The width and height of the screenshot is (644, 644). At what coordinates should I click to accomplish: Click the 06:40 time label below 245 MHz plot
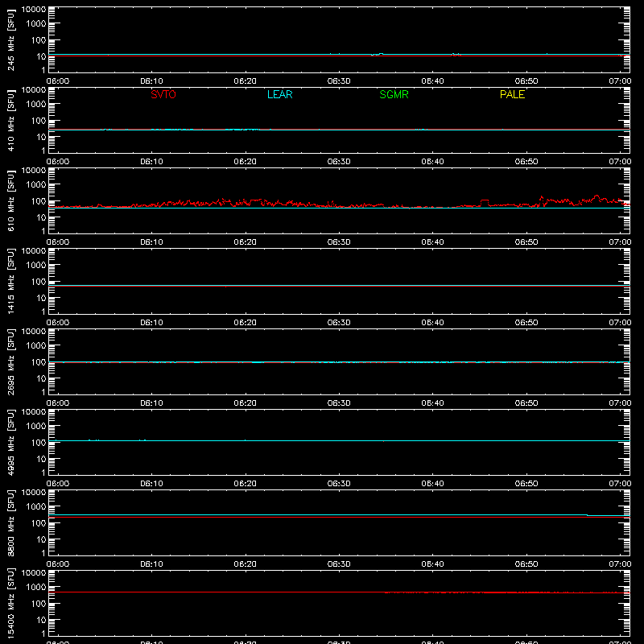point(432,81)
